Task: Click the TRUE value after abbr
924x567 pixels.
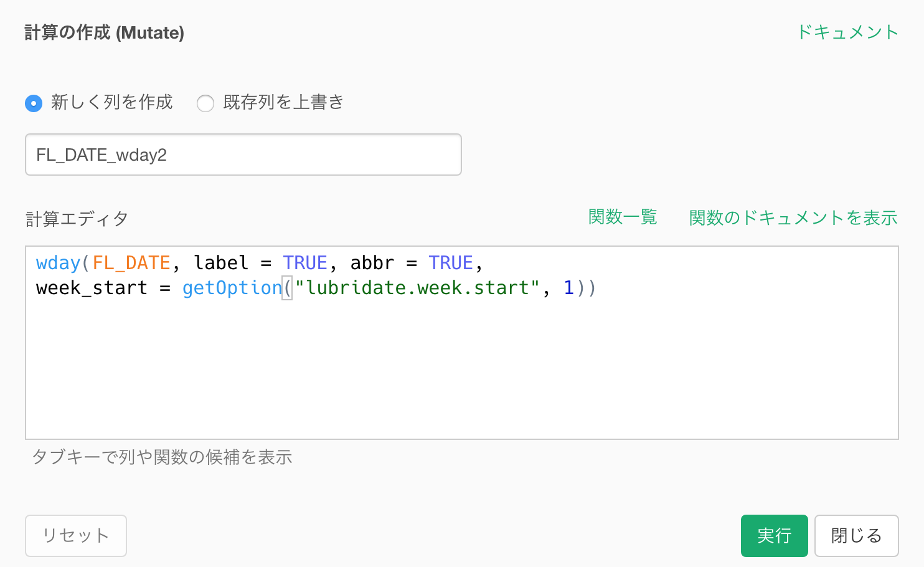Action: [451, 263]
